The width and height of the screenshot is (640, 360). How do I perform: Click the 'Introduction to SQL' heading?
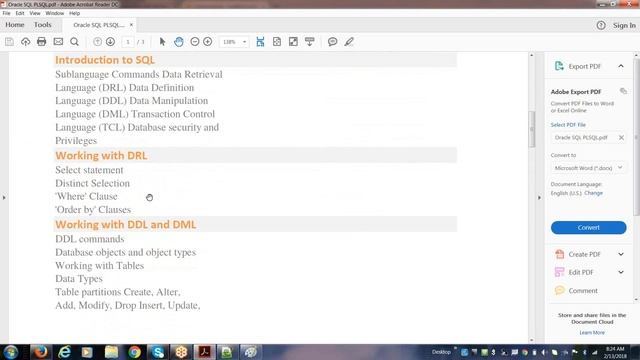coord(105,60)
